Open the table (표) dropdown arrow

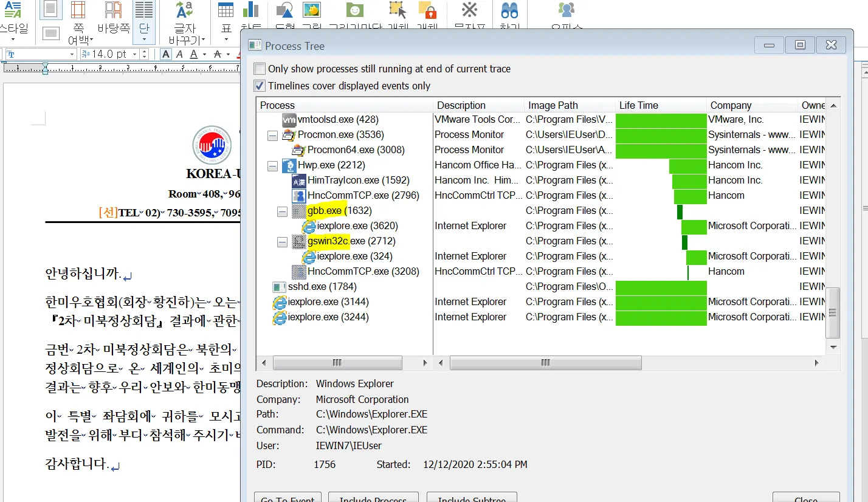tap(226, 40)
